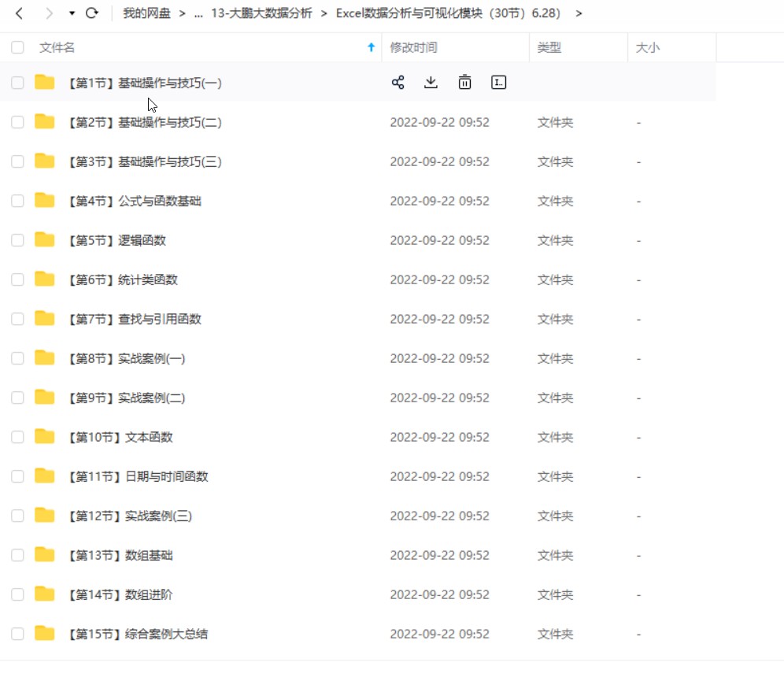The width and height of the screenshot is (784, 692).
Task: Expand collapsed breadcrumb ellipsis
Action: pos(198,13)
